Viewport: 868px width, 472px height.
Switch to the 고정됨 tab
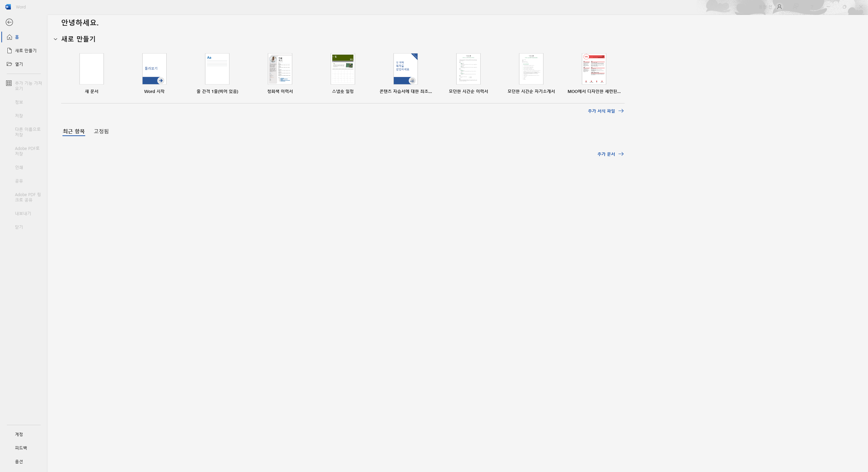(x=101, y=131)
